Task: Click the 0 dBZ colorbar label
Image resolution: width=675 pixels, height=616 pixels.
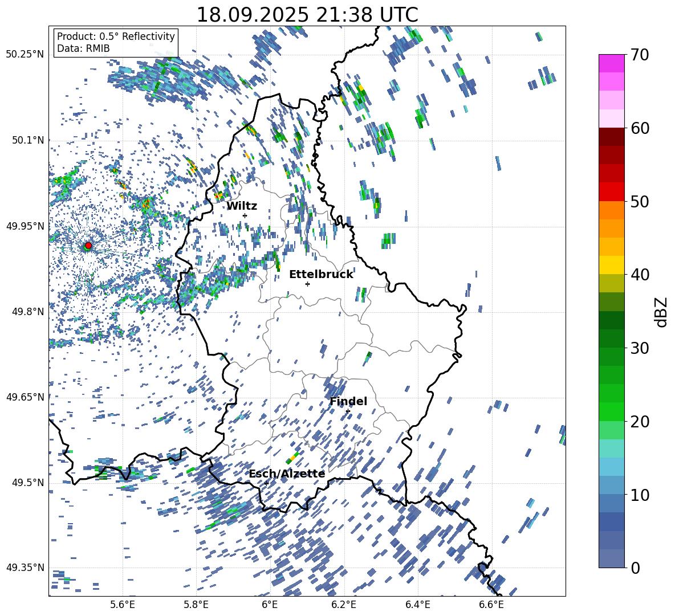Action: 635,568
